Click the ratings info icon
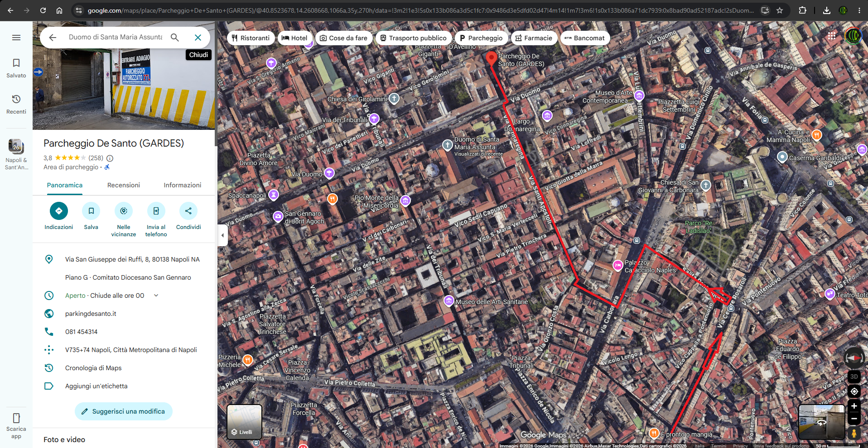This screenshot has height=448, width=868. coord(110,158)
